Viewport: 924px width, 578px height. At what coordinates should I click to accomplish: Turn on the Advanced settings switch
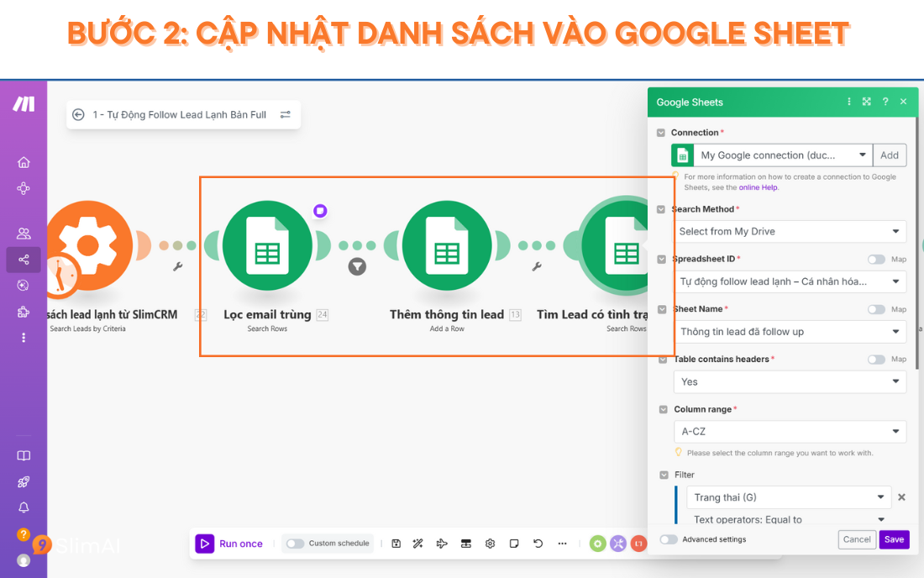669,539
